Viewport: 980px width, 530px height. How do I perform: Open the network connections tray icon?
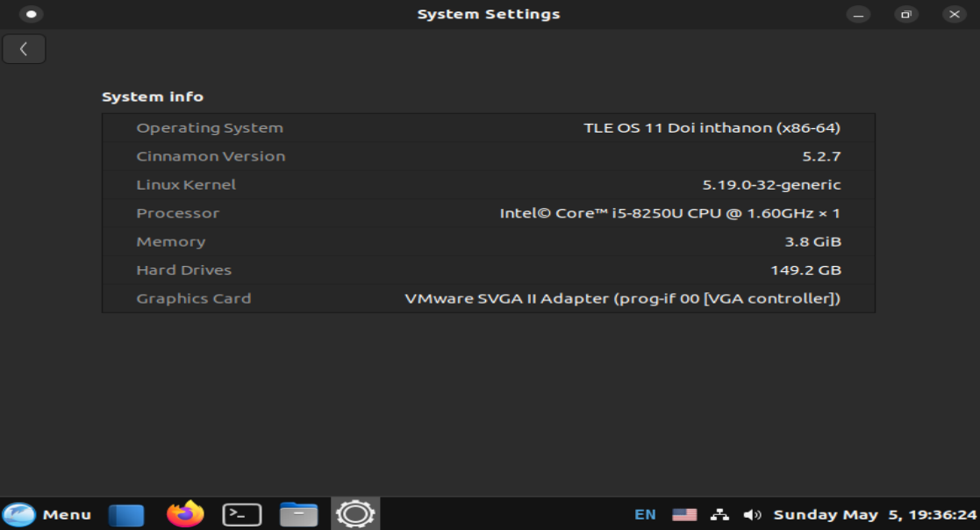pos(719,514)
